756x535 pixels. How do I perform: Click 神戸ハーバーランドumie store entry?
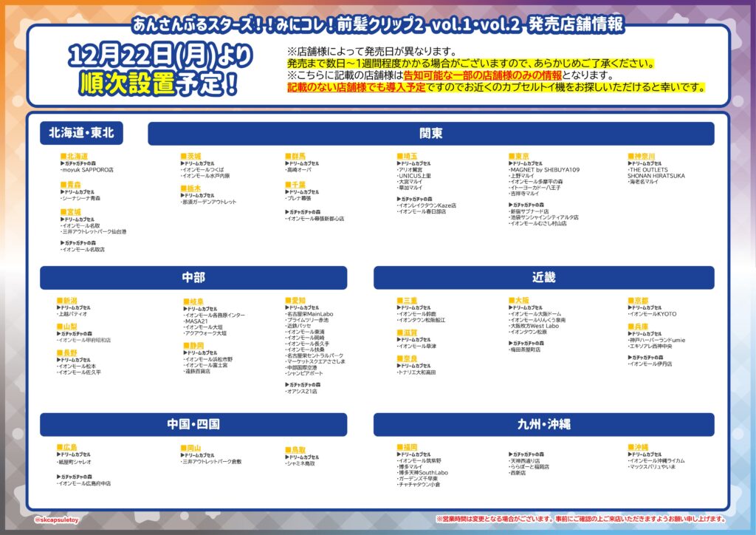(657, 340)
